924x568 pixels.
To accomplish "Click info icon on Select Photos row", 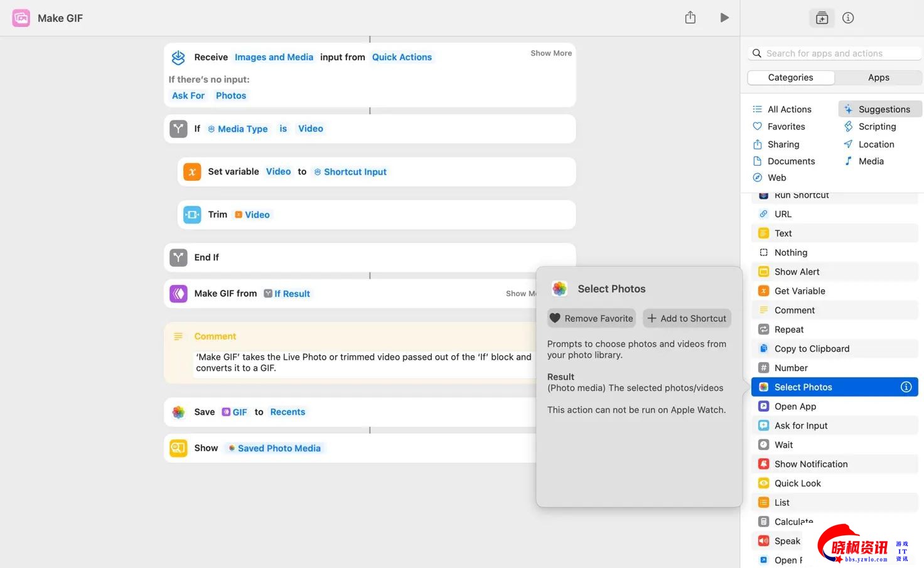I will tap(906, 387).
